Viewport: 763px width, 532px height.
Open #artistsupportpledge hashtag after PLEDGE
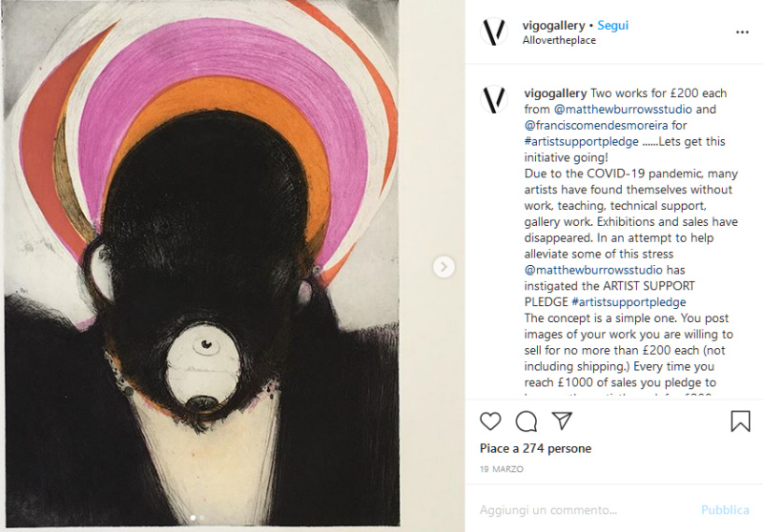(x=629, y=302)
